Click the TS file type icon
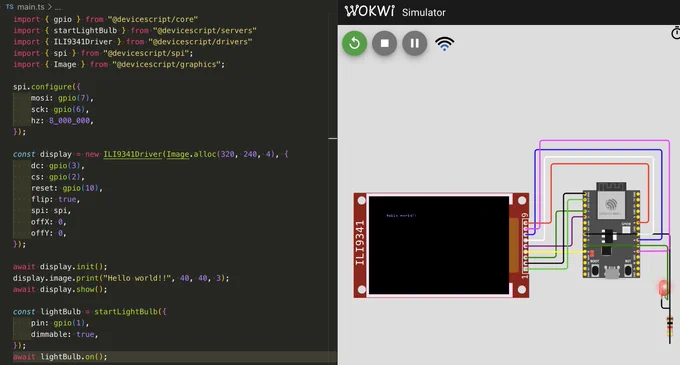The image size is (680, 365). 10,7
